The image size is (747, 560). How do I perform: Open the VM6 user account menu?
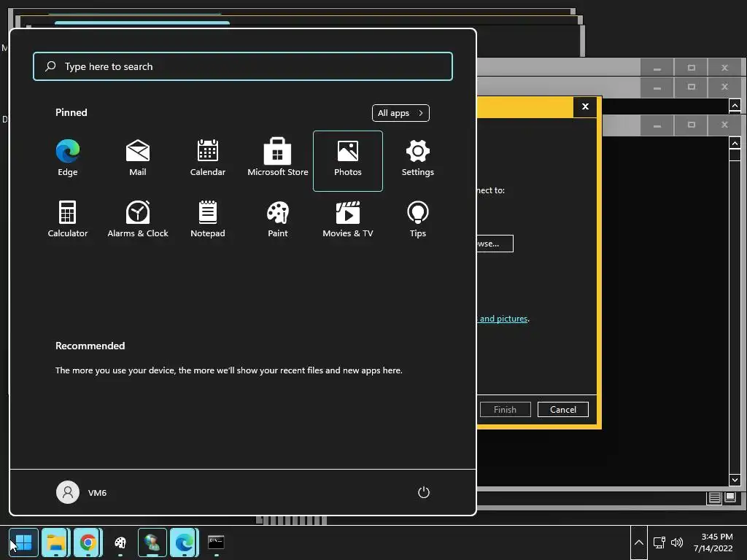click(x=82, y=492)
